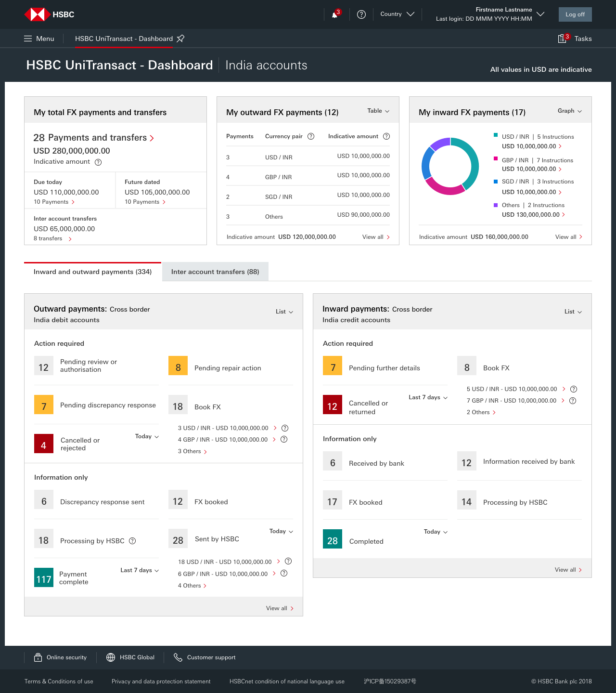616x693 pixels.
Task: Click the Customer support phone icon
Action: [x=178, y=657]
